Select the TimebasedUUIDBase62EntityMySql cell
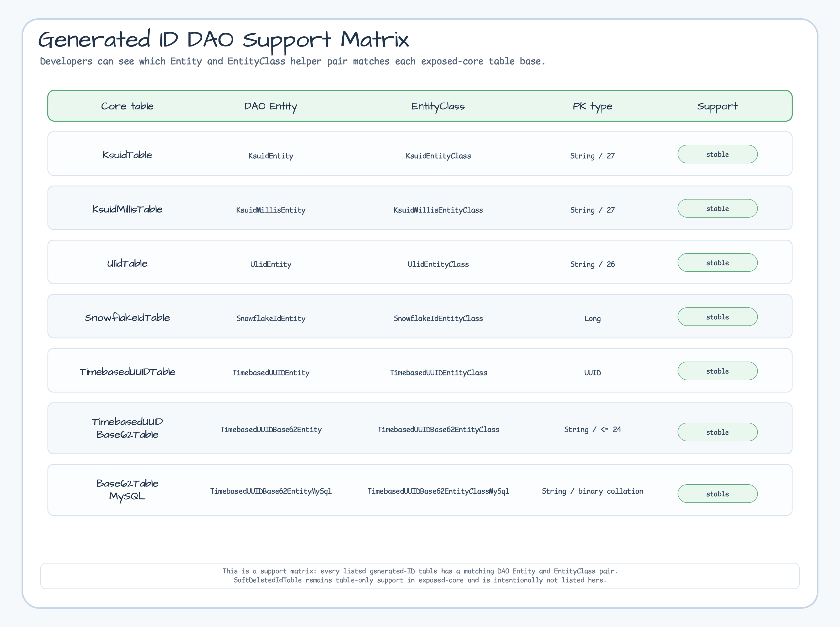Screen dimensions: 840x627 [x=270, y=491]
